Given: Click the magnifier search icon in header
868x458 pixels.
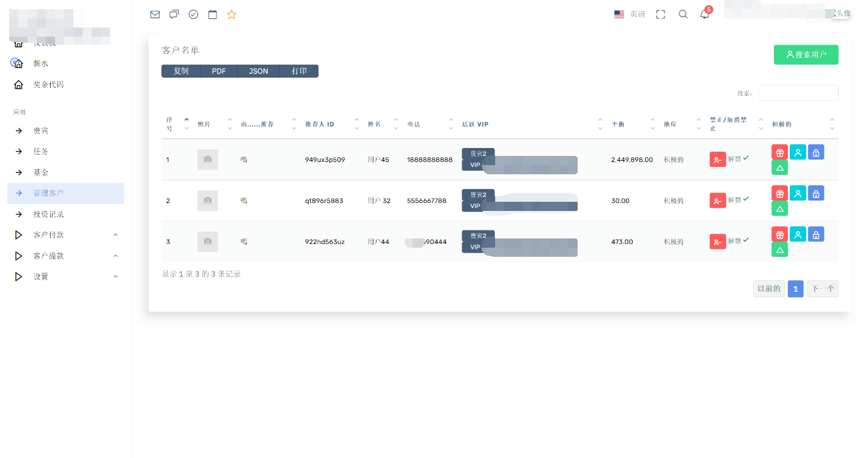Looking at the screenshot, I should [x=683, y=14].
